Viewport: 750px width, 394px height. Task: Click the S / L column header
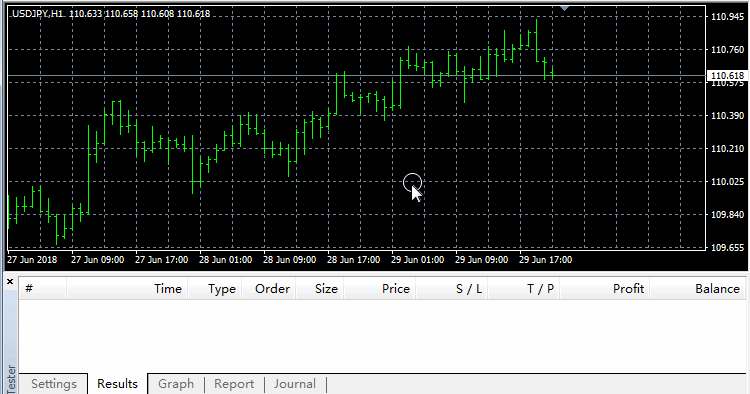452,289
